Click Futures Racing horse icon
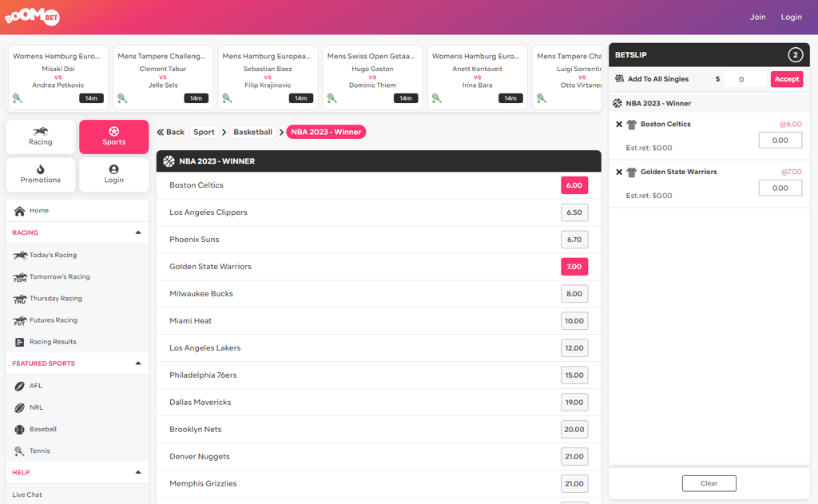The width and height of the screenshot is (818, 504). (x=20, y=321)
